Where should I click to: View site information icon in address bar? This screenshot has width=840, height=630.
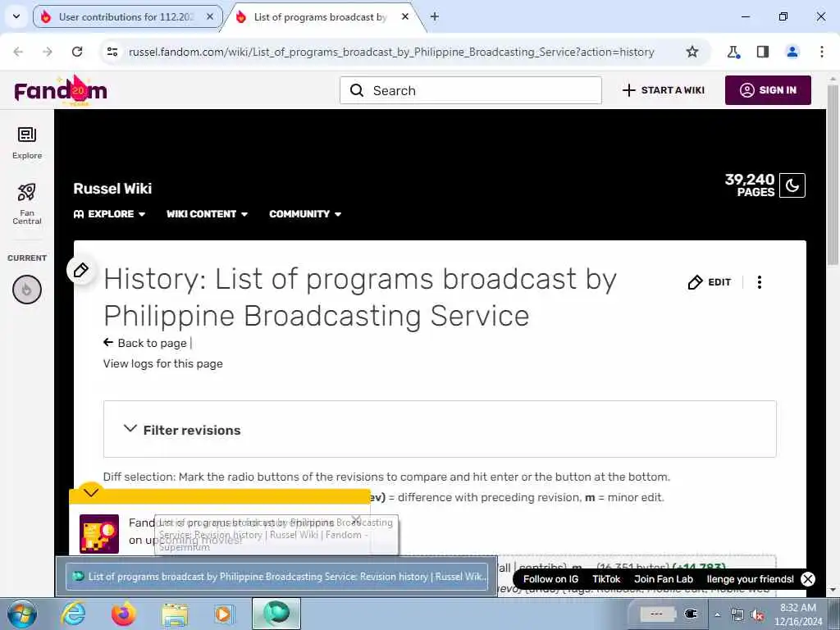click(112, 52)
